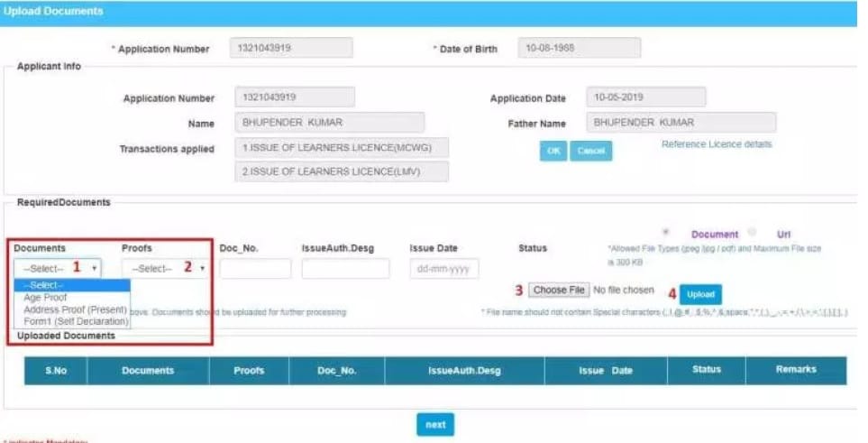The height and width of the screenshot is (443, 868).
Task: Select the Document radio button
Action: point(666,232)
